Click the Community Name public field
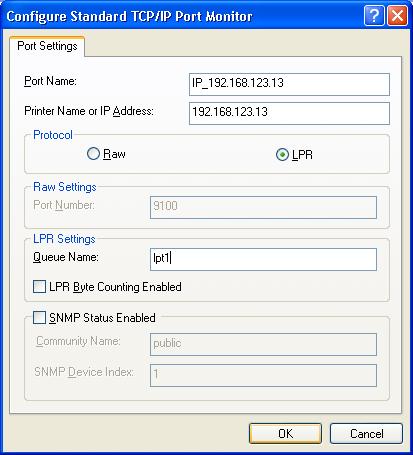Screen dimensions: 413x455 point(263,344)
